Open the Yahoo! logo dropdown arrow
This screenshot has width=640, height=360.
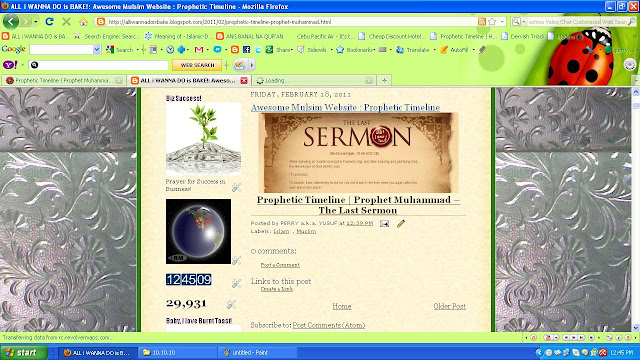point(22,65)
